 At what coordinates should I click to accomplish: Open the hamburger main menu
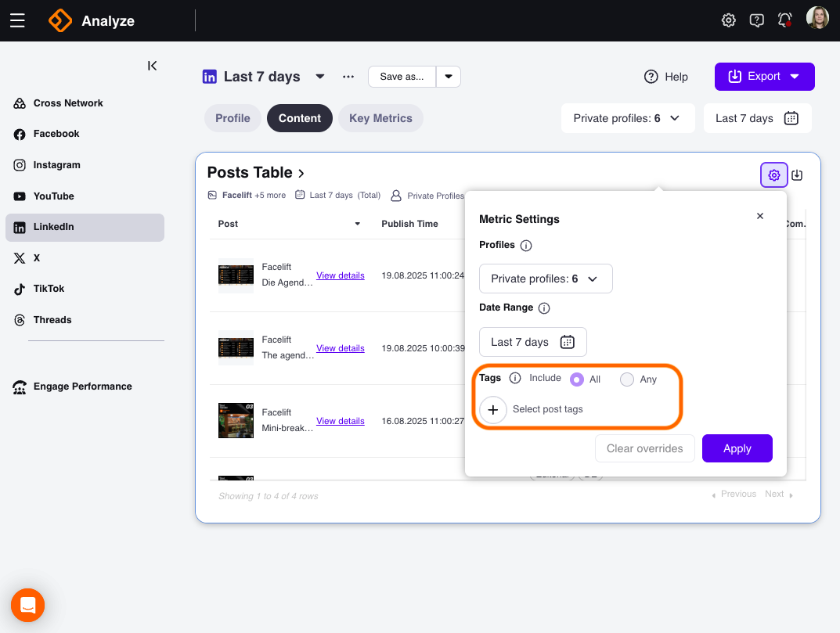[17, 20]
